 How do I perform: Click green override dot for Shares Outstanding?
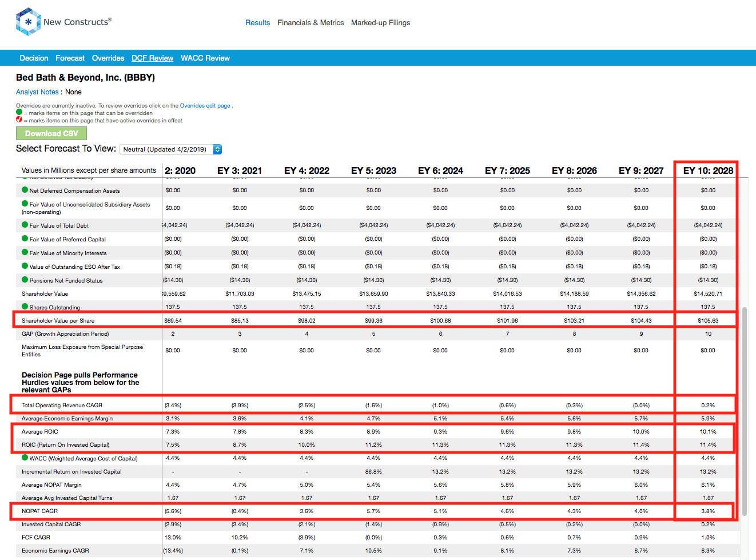point(25,307)
